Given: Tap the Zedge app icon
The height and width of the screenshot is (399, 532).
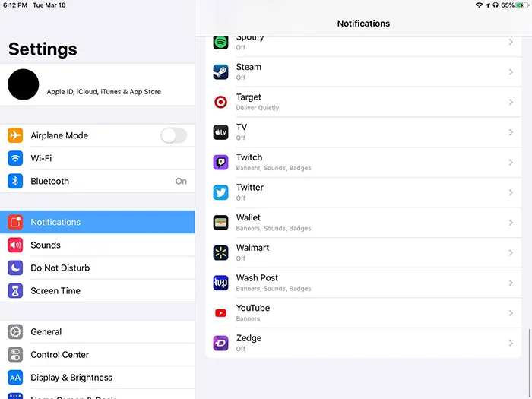Looking at the screenshot, I should coord(220,343).
